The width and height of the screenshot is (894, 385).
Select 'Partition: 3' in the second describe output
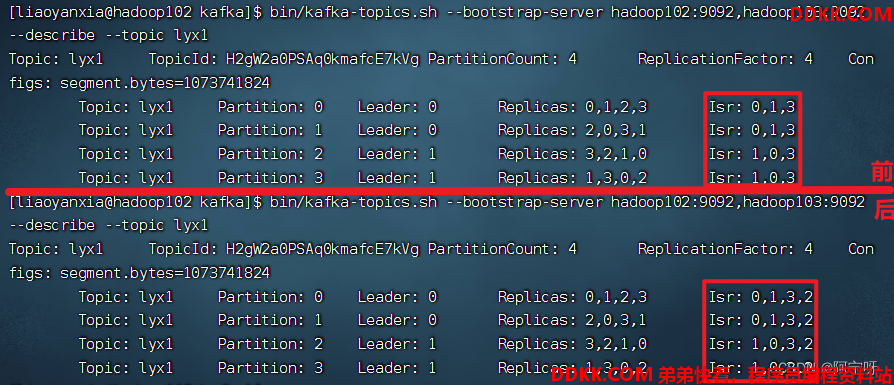(x=271, y=367)
